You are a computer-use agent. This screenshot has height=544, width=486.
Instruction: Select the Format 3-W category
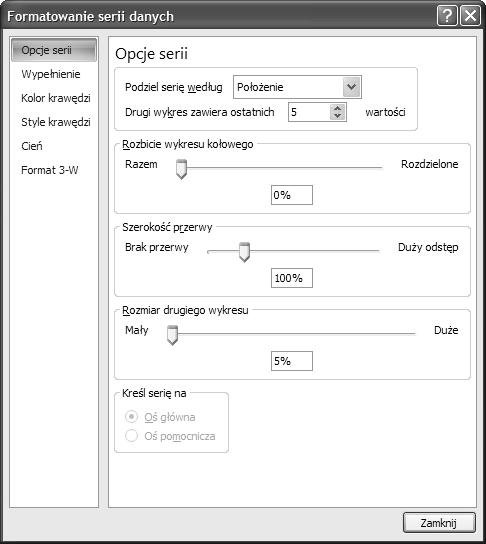tap(50, 170)
